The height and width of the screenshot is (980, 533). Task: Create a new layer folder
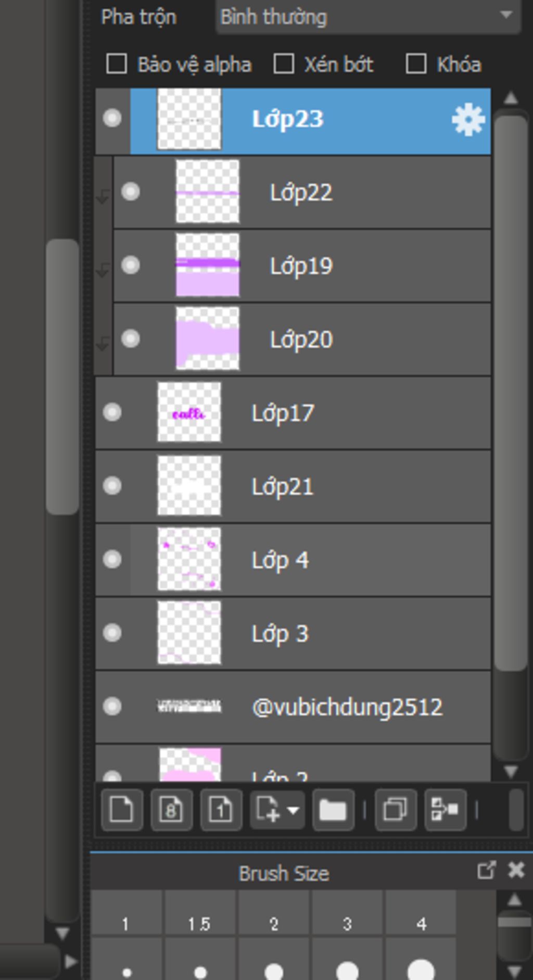(333, 810)
